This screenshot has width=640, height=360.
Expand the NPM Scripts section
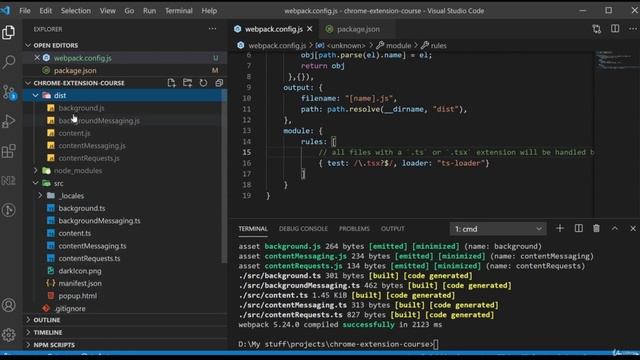28,345
